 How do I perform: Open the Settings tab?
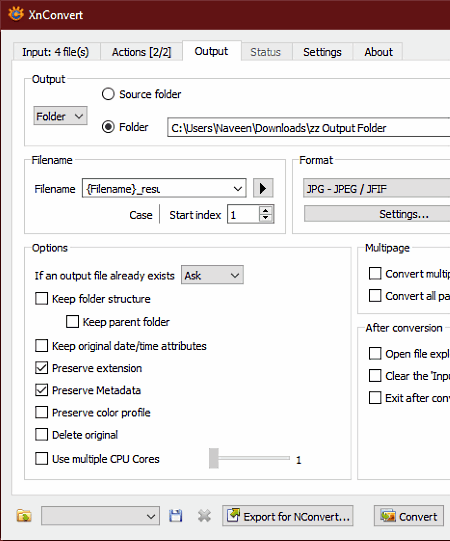322,52
